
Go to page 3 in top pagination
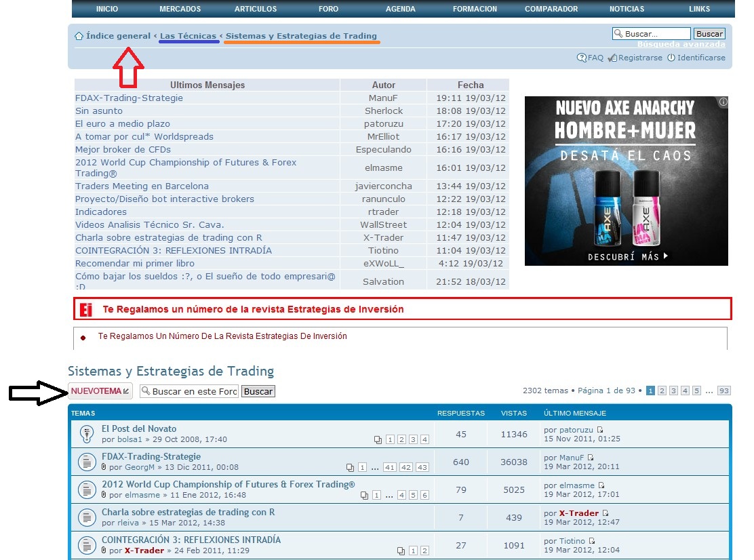click(x=674, y=391)
